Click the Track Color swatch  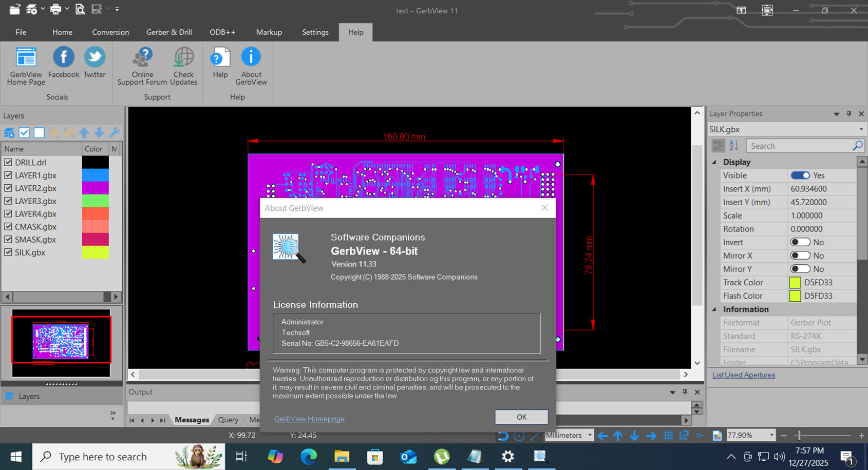(795, 283)
